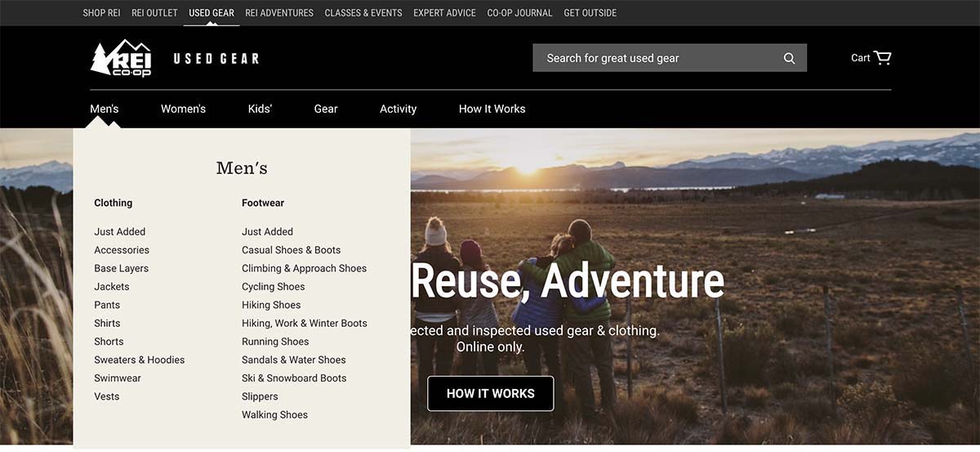Click the Cart text label

861,58
